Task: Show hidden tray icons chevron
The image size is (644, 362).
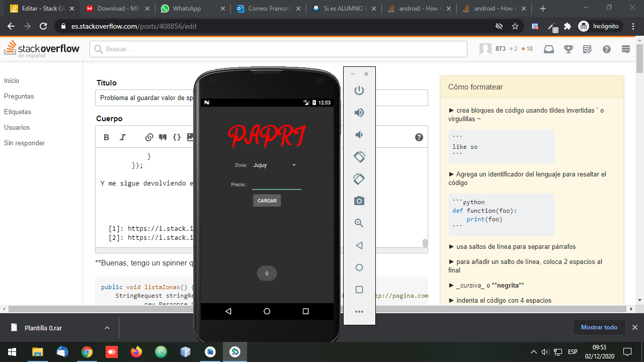Action: pyautogui.click(x=534, y=351)
